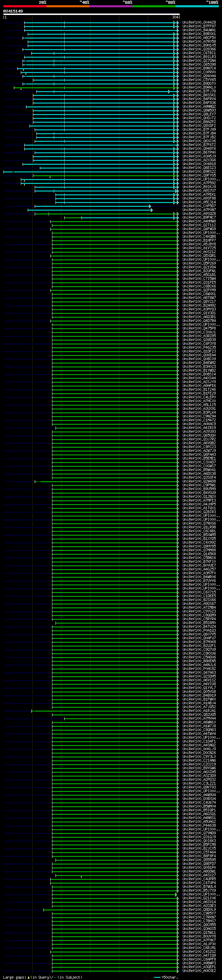Select hit label UniRef100_B4EWM2

click(x=199, y=363)
